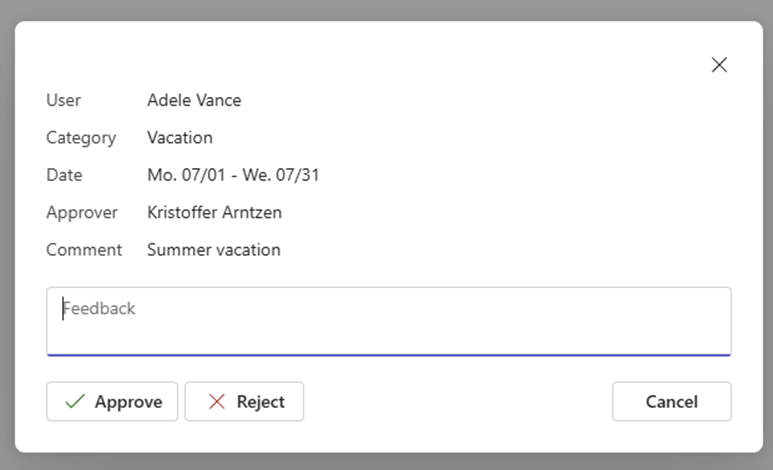
Task: Select the Vacation category value
Action: 180,138
